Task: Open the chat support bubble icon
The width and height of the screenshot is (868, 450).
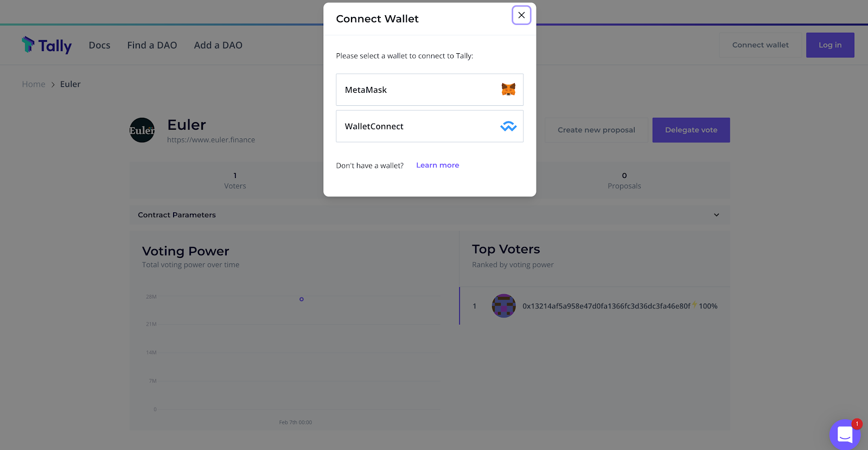Action: coord(845,434)
